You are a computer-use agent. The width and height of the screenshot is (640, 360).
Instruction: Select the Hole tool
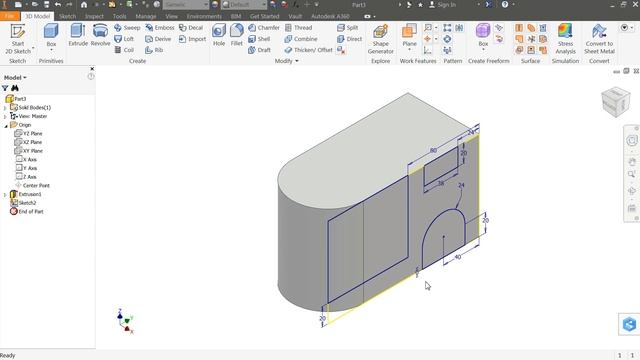[x=219, y=35]
